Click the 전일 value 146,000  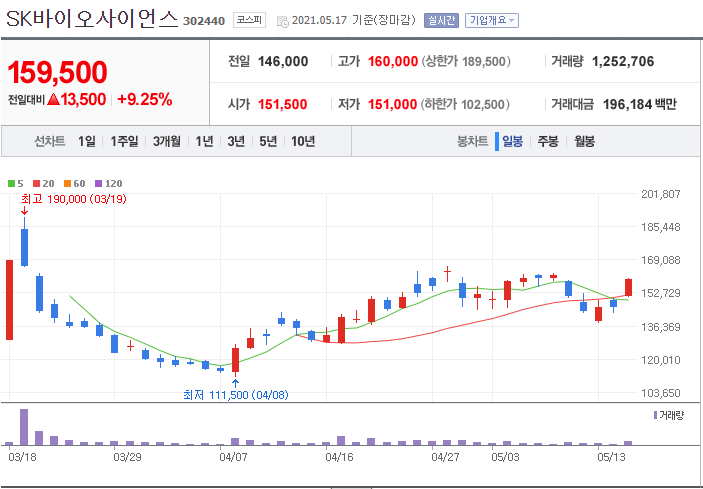click(283, 61)
